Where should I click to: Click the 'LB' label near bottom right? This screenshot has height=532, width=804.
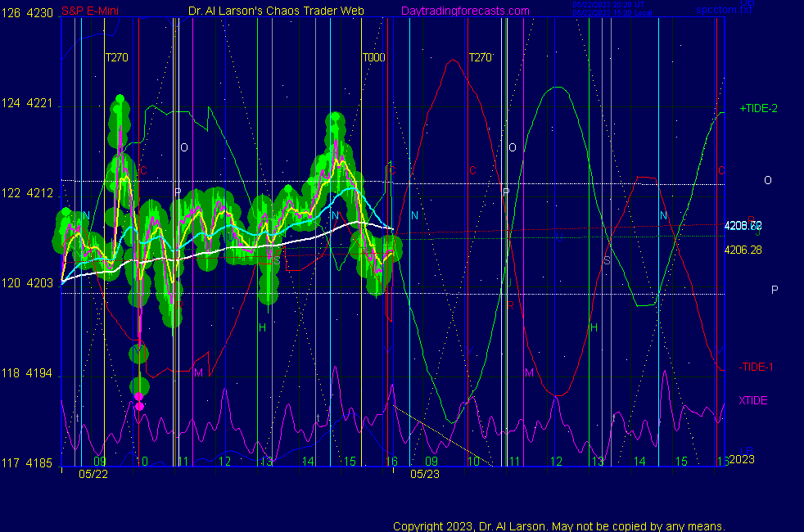[x=747, y=450]
